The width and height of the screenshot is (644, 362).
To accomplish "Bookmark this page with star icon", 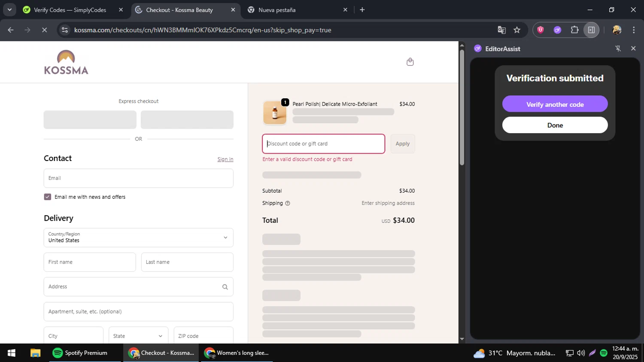I will coord(517,30).
